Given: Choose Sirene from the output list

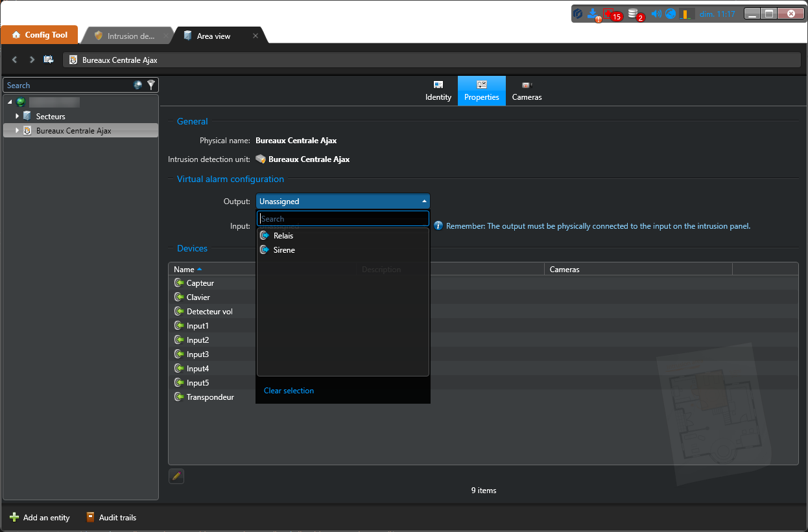Looking at the screenshot, I should click(284, 250).
